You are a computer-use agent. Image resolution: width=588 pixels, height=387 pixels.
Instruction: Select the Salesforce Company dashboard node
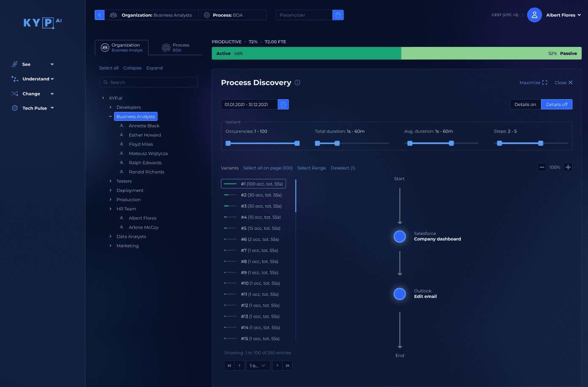(399, 236)
